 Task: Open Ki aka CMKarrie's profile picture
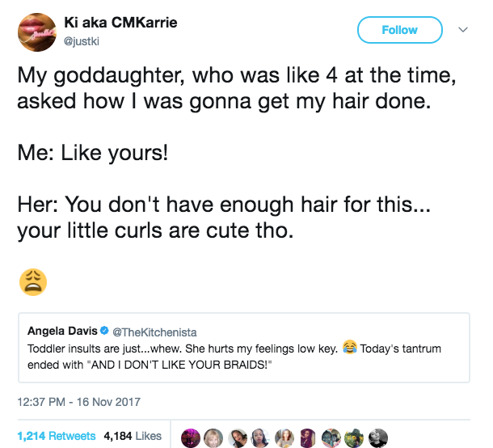click(x=40, y=32)
